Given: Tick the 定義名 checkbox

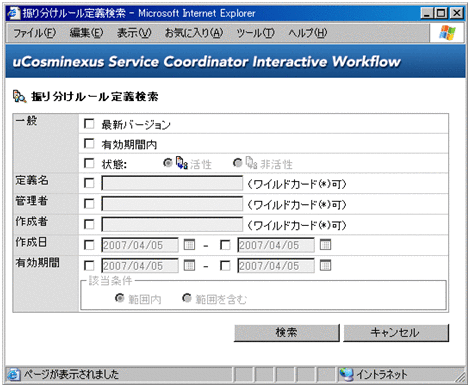Looking at the screenshot, I should point(89,183).
